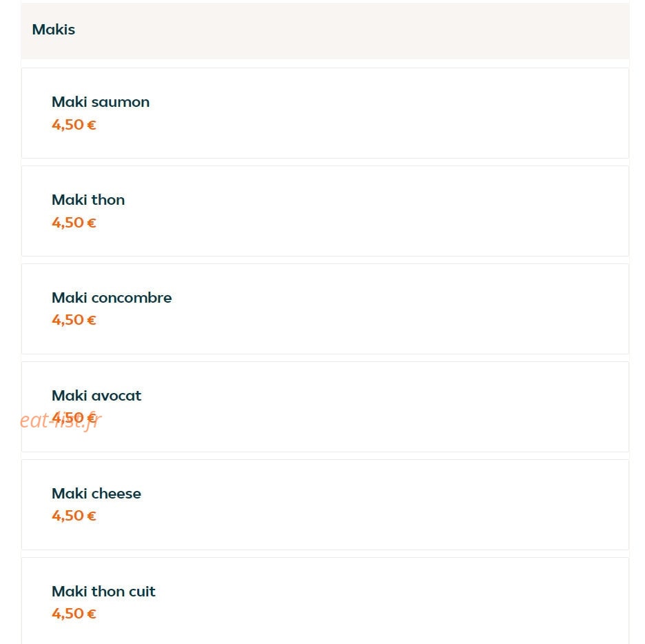Select the Maki avocat item title

click(x=96, y=396)
